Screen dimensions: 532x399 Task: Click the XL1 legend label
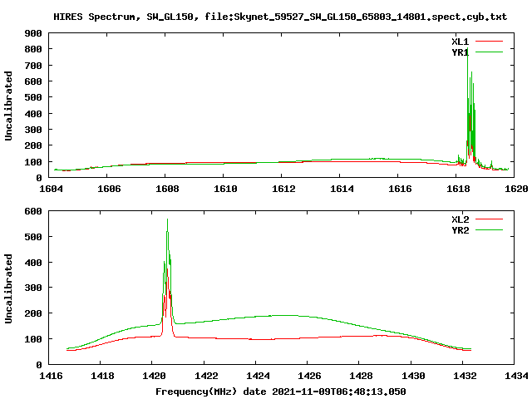point(460,42)
